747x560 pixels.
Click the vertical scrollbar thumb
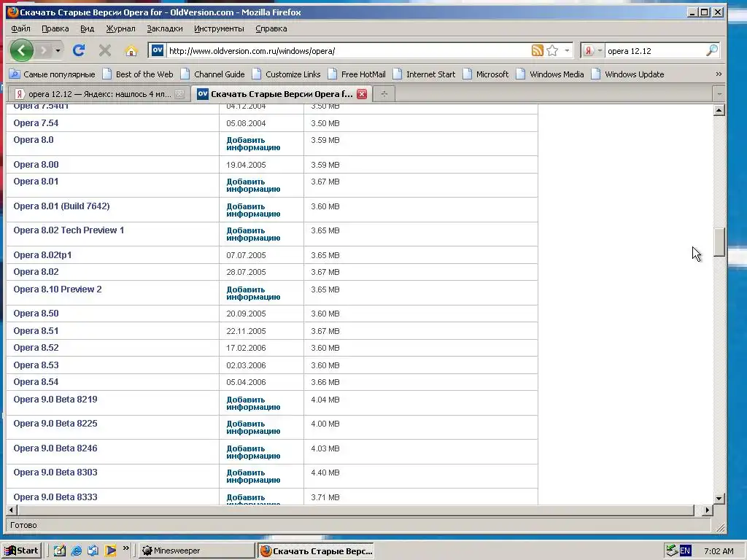[x=719, y=242]
